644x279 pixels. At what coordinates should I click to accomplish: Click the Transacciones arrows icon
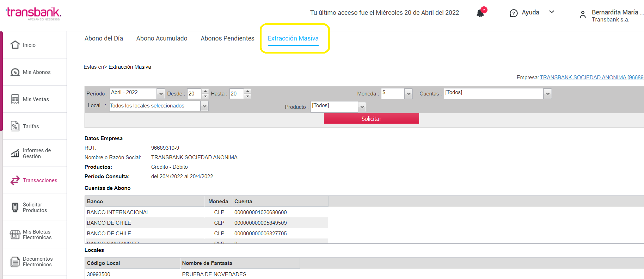15,180
